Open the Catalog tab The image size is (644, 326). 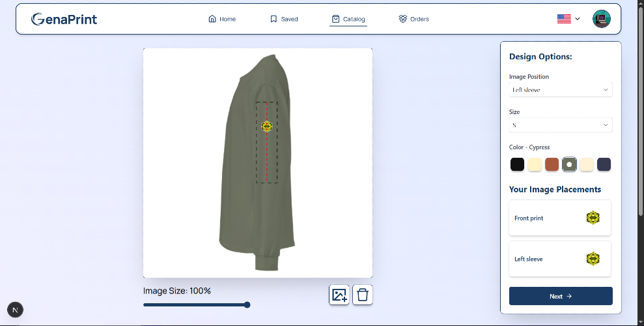(348, 19)
